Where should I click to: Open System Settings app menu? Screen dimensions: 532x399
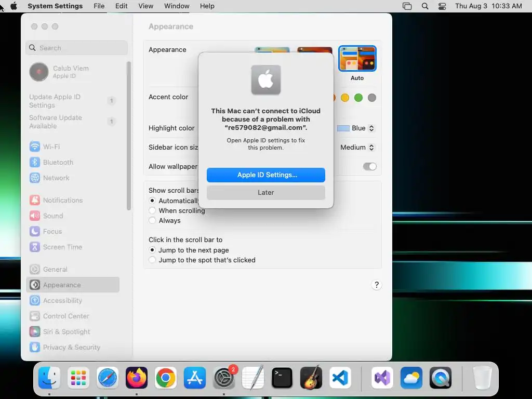(x=55, y=6)
